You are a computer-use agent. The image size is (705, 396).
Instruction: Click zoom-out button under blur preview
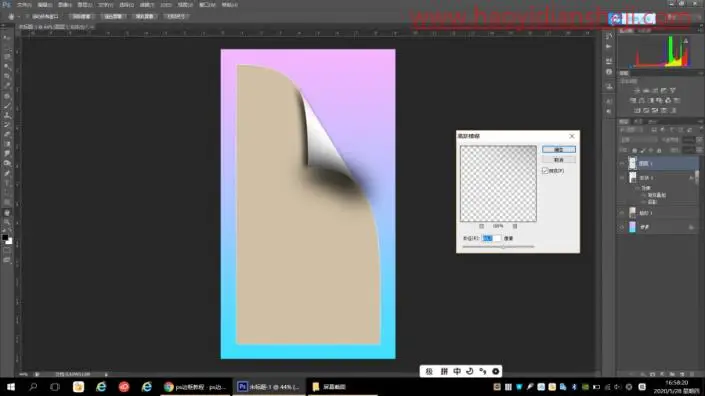click(482, 226)
